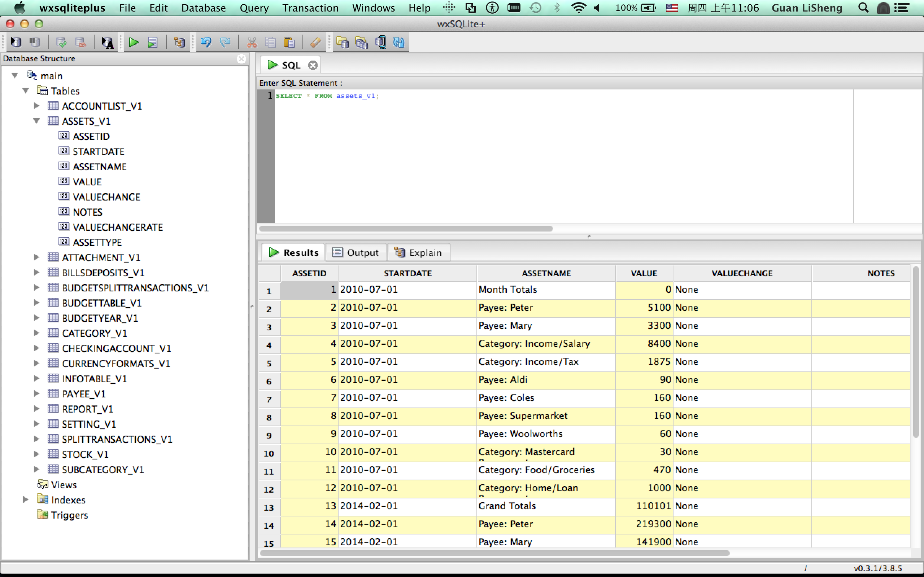The height and width of the screenshot is (577, 924).
Task: Collapse the ASSETS_V1 table node
Action: (x=37, y=122)
